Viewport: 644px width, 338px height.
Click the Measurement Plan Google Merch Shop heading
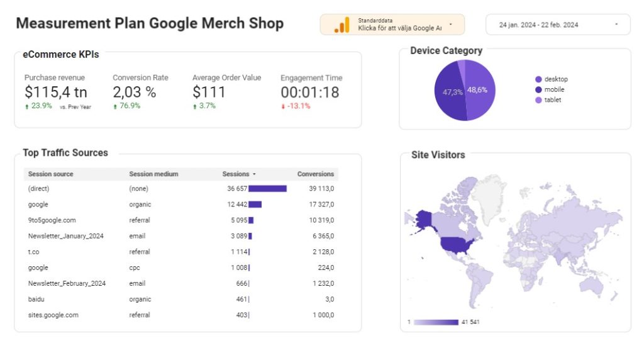pos(150,23)
